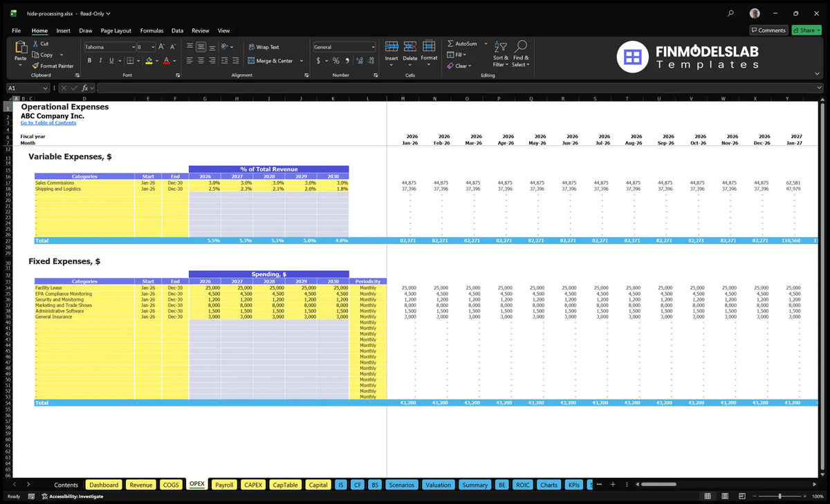Click the Delete cells icon

tap(410, 47)
